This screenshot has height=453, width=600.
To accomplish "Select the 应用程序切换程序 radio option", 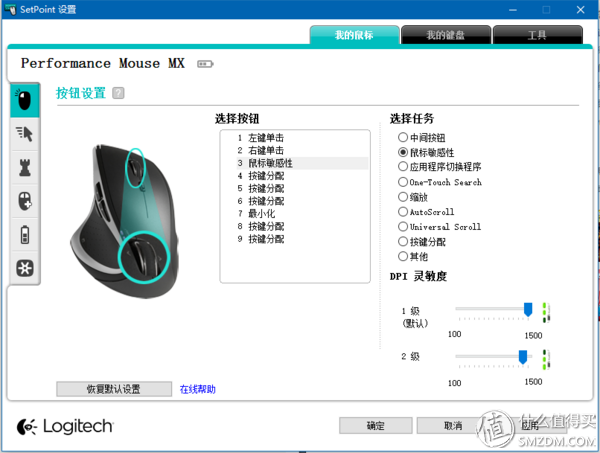I will point(403,166).
